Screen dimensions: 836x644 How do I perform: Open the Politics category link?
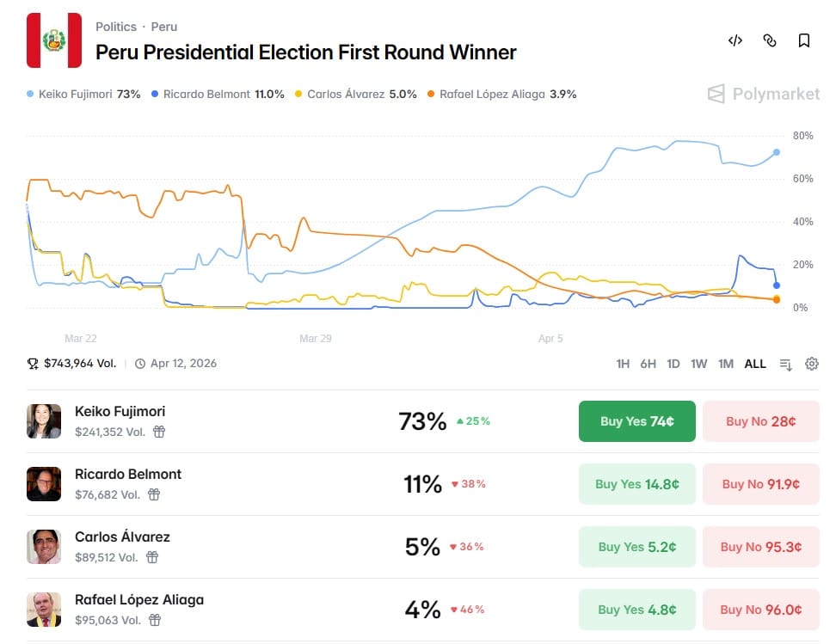116,27
